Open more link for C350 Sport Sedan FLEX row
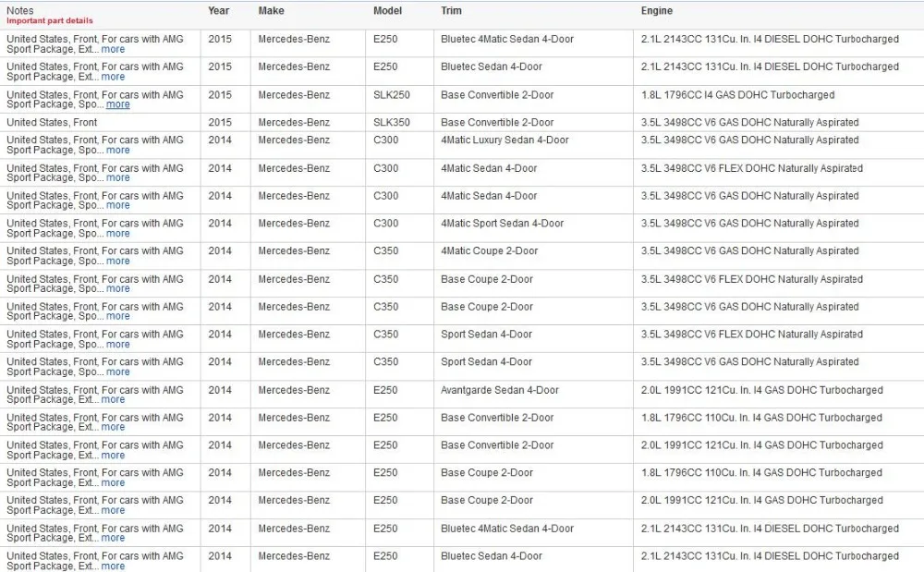 [x=118, y=345]
